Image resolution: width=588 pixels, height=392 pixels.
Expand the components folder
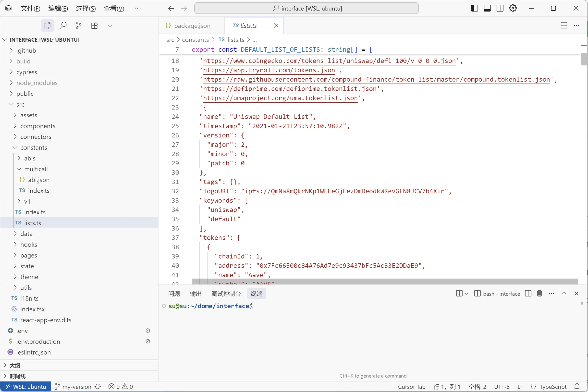[x=38, y=126]
